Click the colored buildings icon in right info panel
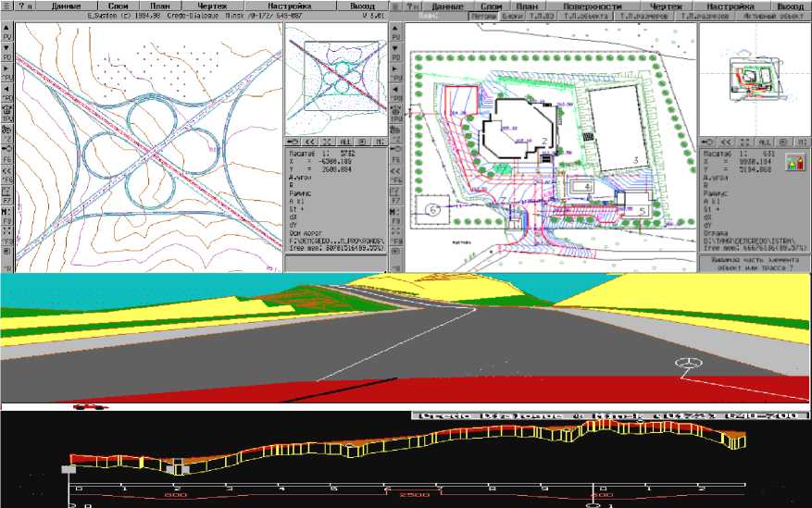 pos(795,164)
